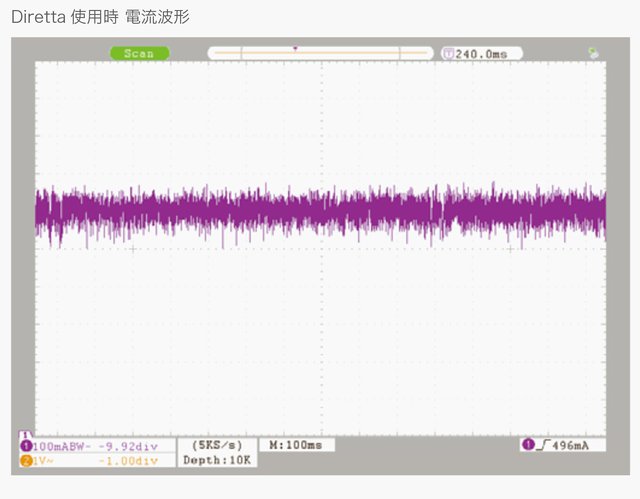Click the purple current waveform trace
Viewport: 640px width, 499px height.
[320, 211]
